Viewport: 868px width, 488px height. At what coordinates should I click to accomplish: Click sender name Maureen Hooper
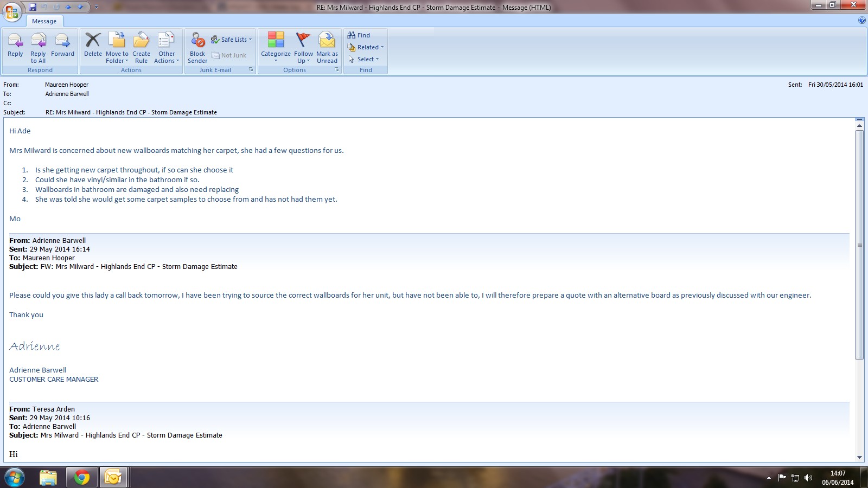pos(67,85)
